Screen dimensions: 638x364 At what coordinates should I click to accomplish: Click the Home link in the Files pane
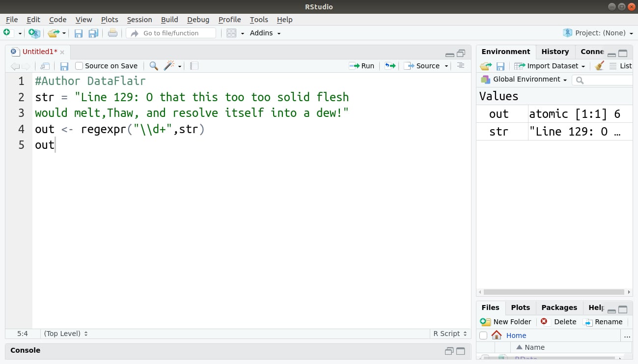(516, 335)
